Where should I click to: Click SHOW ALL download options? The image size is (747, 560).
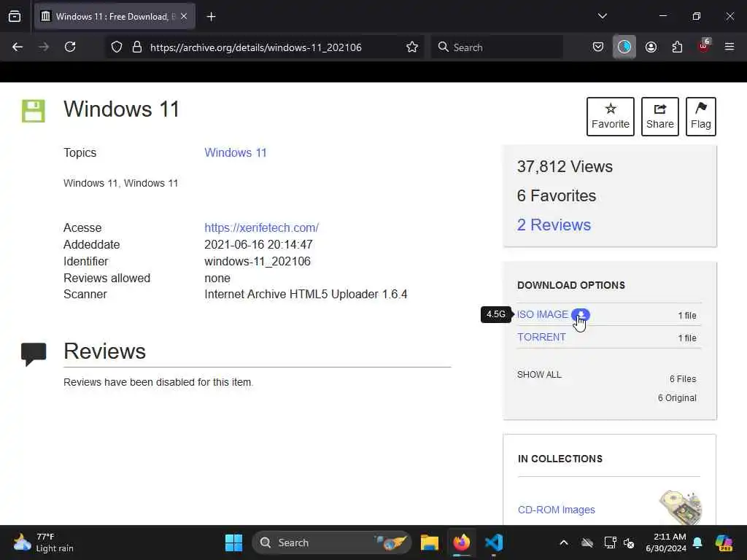539,375
